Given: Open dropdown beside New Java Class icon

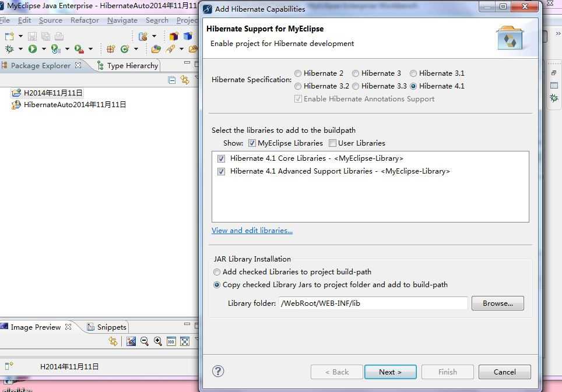Looking at the screenshot, I should pyautogui.click(x=136, y=49).
